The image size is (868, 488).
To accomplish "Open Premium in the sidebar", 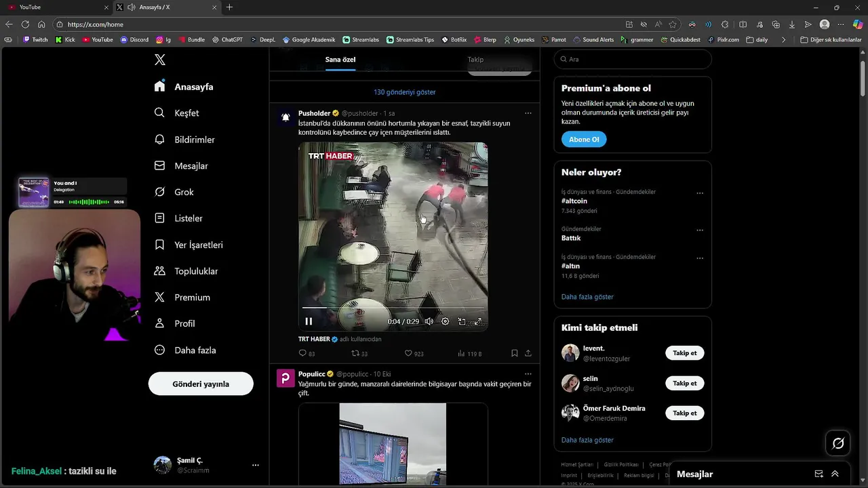I will coord(182,298).
